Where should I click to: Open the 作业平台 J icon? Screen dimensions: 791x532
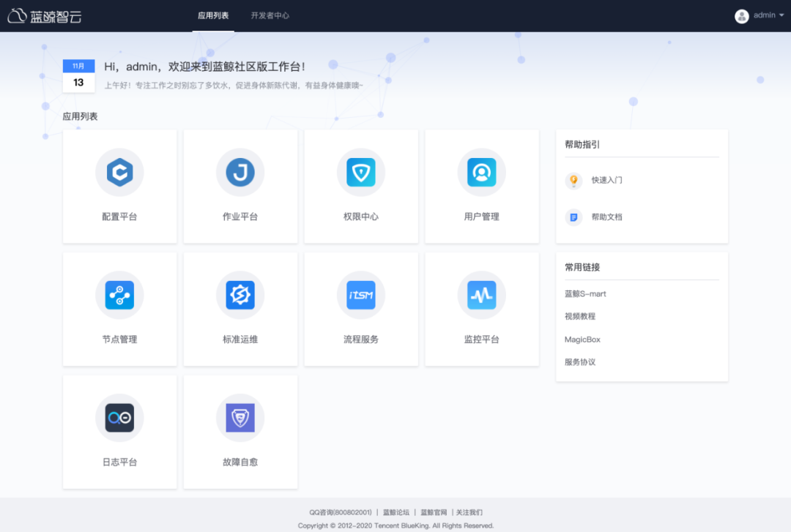[x=240, y=173]
